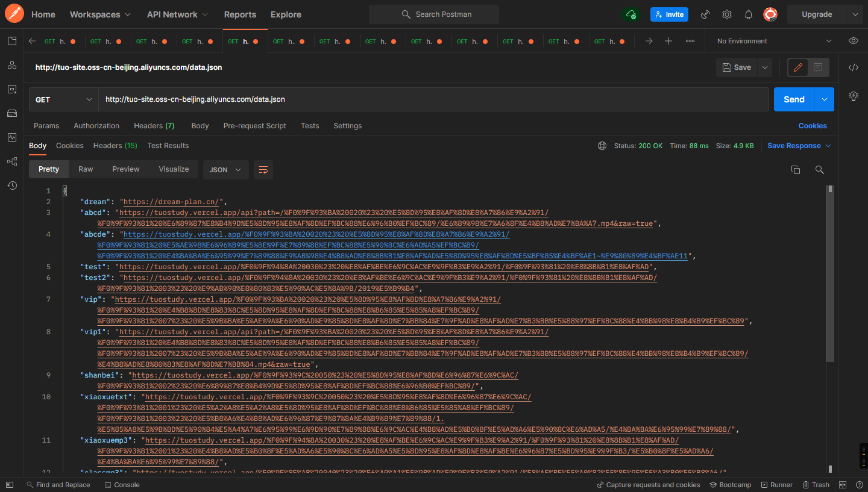Click the Save button

click(737, 67)
